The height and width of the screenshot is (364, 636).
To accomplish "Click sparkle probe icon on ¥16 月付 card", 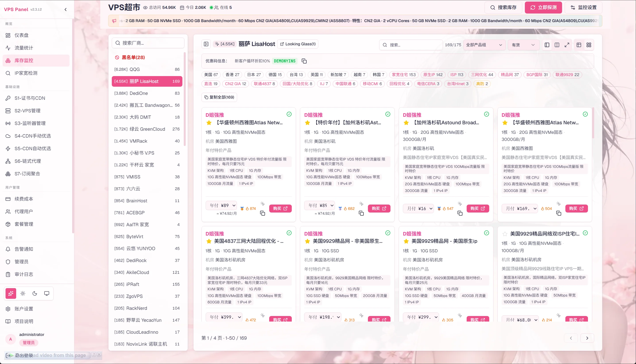I will (460, 204).
